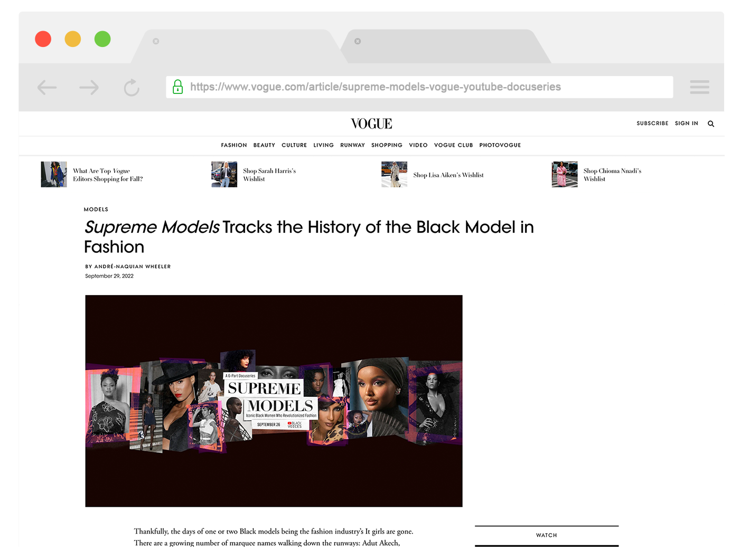Open the PhotoVogue section
Viewport: 740px width, 560px height.
500,145
